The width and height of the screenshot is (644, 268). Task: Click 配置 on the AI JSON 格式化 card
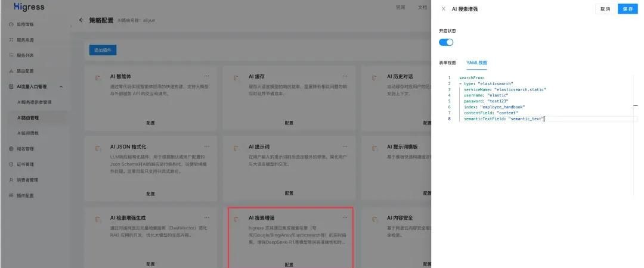coord(150,194)
